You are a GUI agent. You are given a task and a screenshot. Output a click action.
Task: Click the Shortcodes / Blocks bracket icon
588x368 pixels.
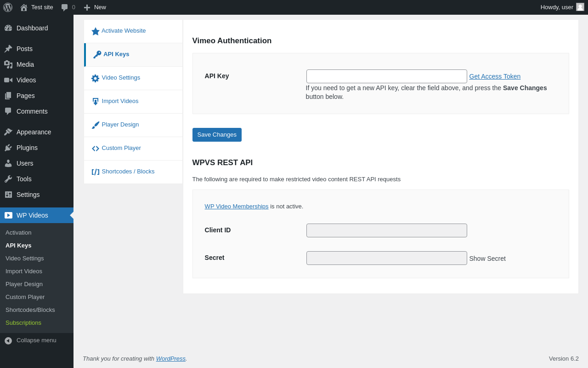point(96,172)
